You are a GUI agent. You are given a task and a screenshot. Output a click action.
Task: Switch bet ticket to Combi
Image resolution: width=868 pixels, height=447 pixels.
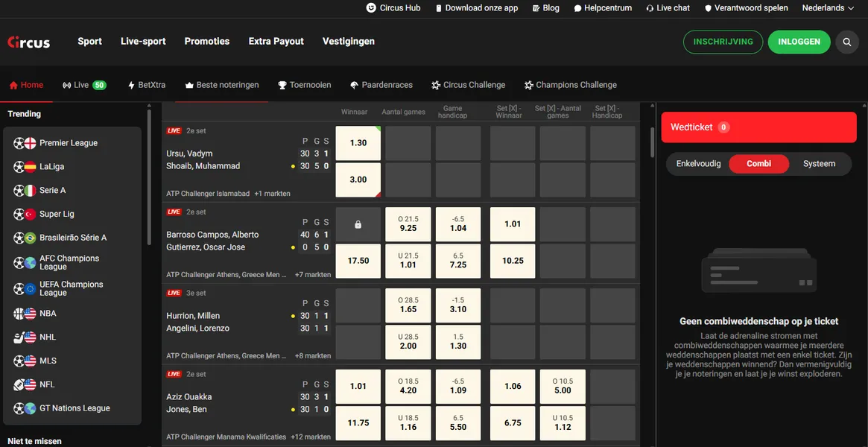click(758, 164)
